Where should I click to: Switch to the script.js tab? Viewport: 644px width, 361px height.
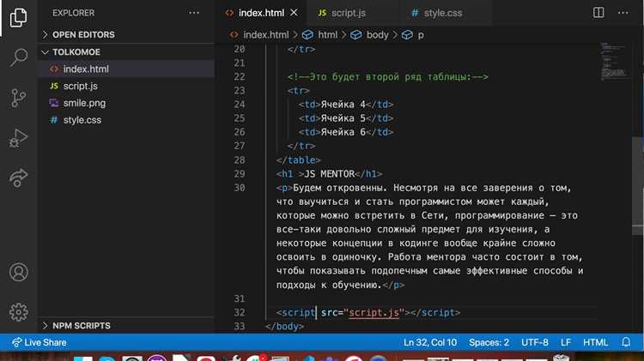point(343,13)
